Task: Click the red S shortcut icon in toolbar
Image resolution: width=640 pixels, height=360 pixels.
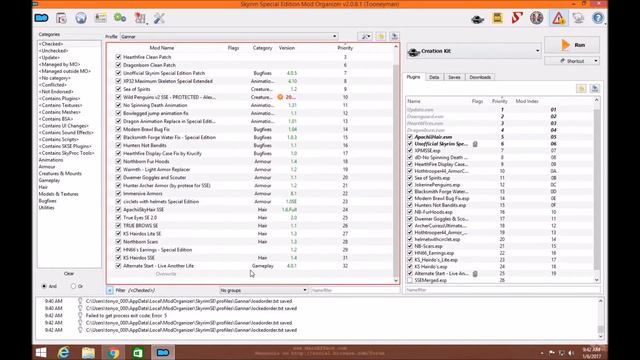Action: coord(517,18)
